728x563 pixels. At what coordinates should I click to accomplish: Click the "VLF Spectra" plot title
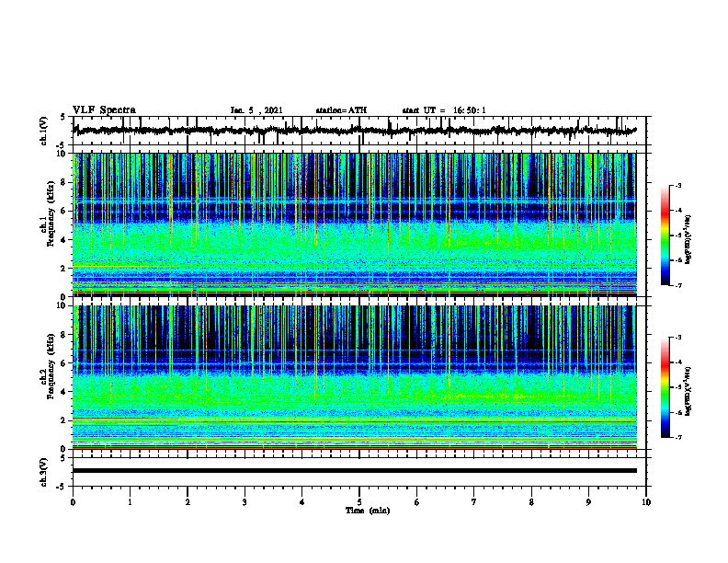[x=104, y=110]
